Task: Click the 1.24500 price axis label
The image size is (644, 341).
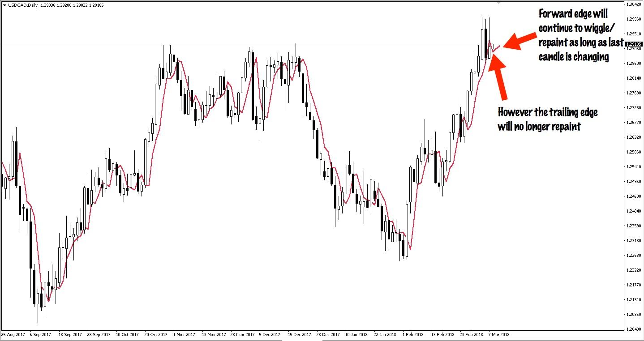Action: coord(635,196)
